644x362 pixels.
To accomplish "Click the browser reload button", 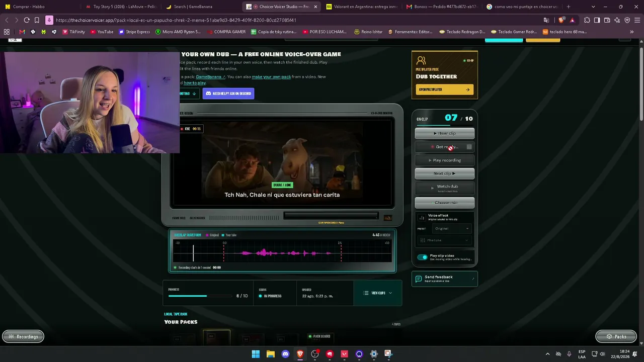I will [27, 20].
